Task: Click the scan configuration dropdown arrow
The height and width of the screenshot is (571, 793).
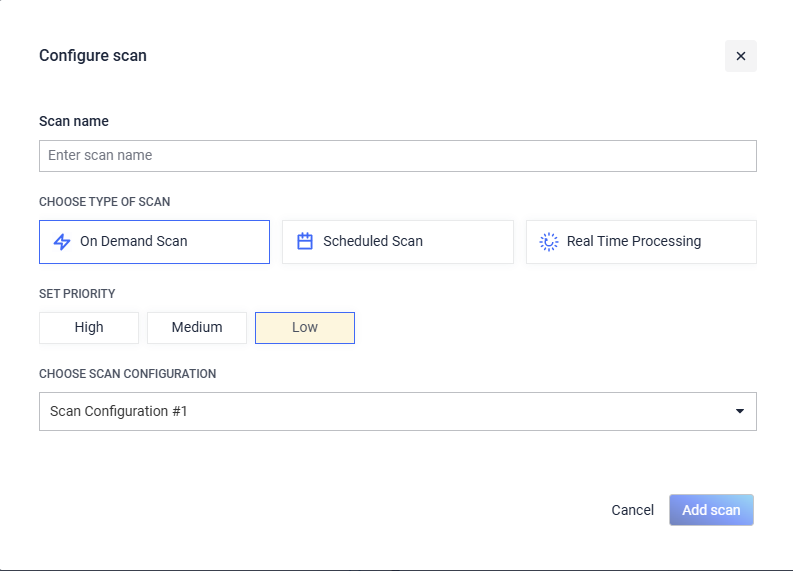Action: [740, 411]
